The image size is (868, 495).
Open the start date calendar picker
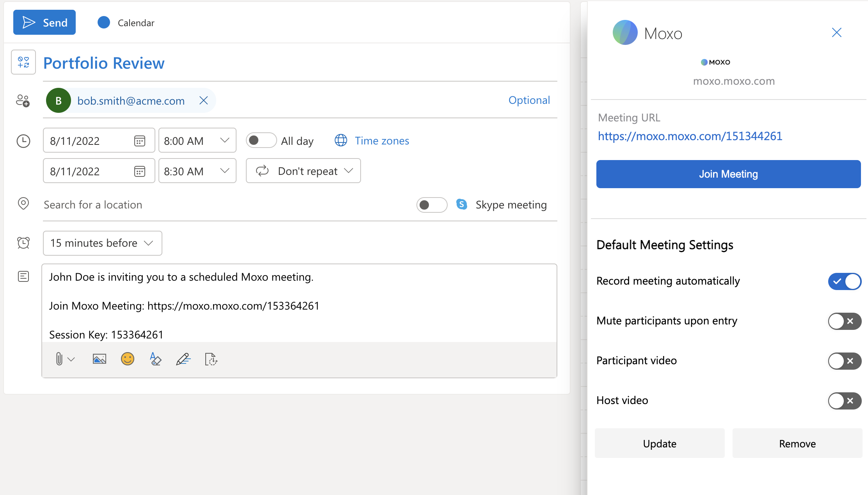click(x=140, y=141)
